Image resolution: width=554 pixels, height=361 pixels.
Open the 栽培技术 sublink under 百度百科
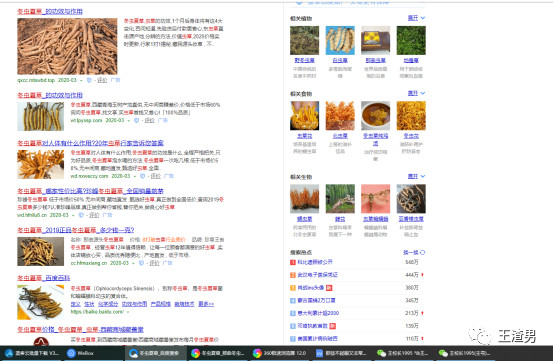[184, 304]
